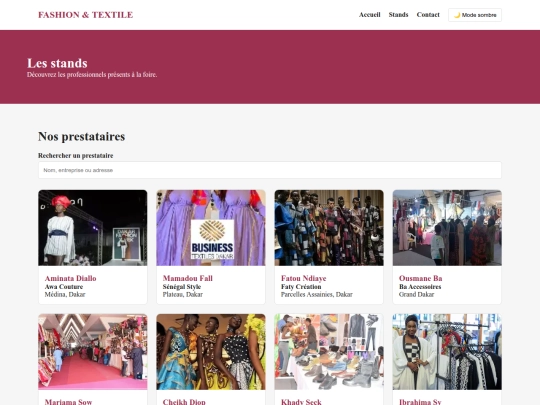
Task: Open Khady Seck's shoes display photo
Action: point(329,352)
